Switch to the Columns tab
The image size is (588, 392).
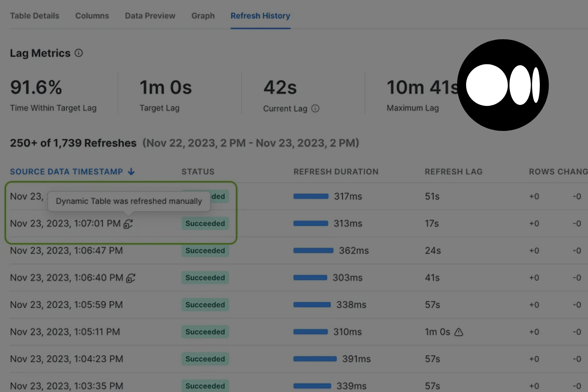92,16
